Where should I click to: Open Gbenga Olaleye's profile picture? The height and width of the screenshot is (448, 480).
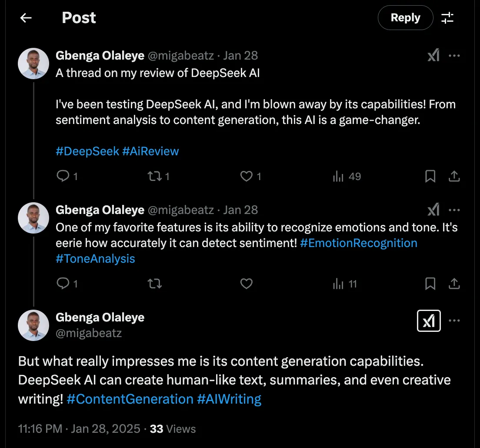coord(33,64)
